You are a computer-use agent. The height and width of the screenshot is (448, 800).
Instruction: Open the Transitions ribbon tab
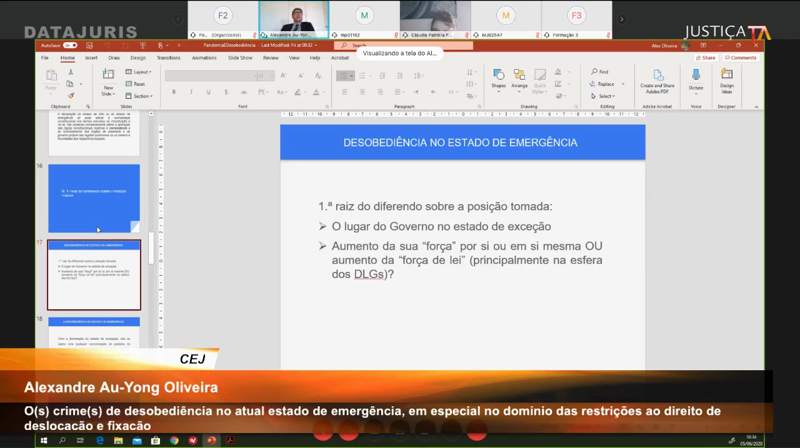[x=168, y=58]
